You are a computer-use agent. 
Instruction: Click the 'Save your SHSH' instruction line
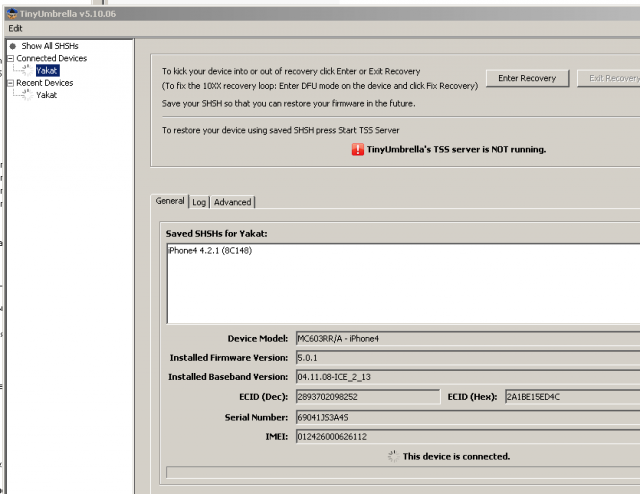tap(289, 103)
